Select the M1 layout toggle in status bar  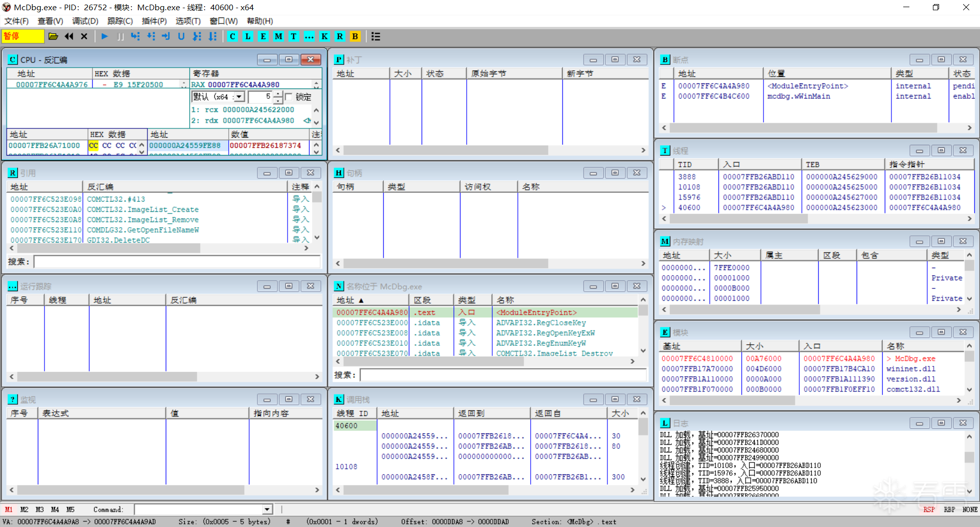pos(9,510)
